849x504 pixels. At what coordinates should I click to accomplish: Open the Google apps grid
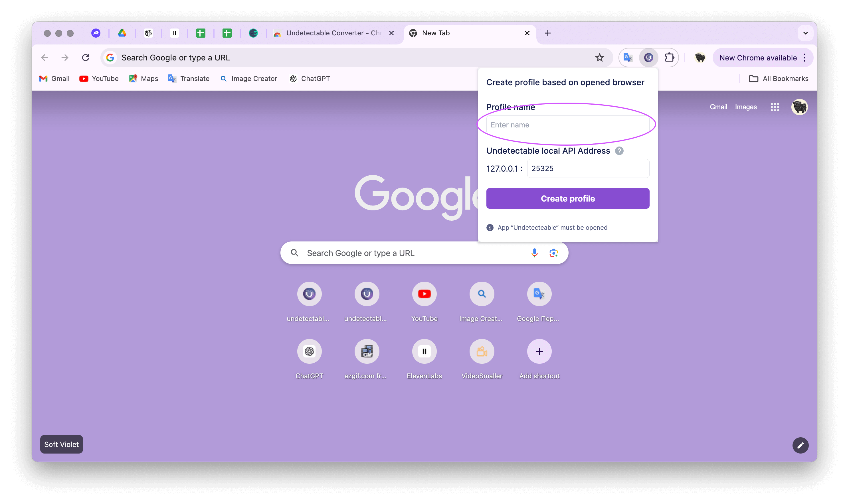coord(775,107)
